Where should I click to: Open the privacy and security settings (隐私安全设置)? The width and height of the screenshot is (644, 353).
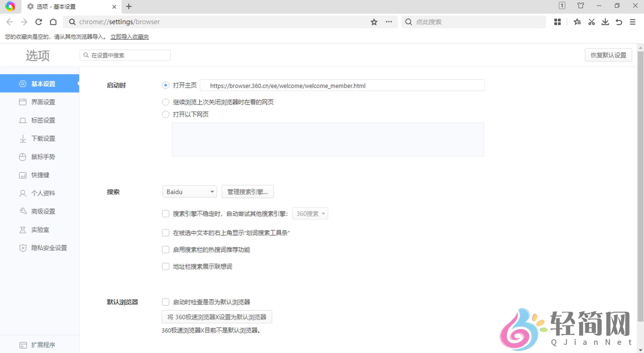[x=49, y=248]
